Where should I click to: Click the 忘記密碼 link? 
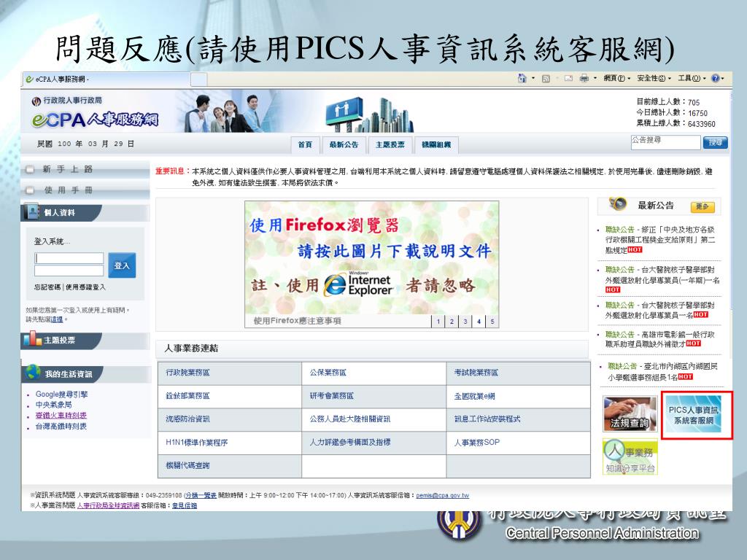point(47,287)
